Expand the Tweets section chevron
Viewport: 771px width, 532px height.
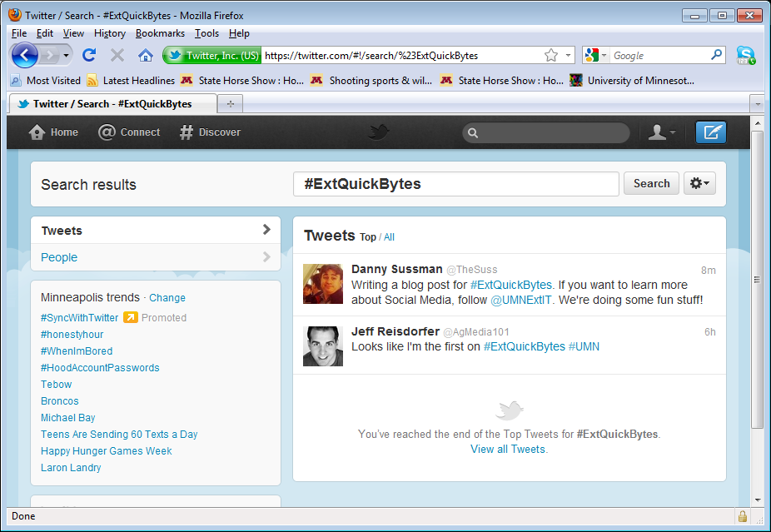pos(266,230)
